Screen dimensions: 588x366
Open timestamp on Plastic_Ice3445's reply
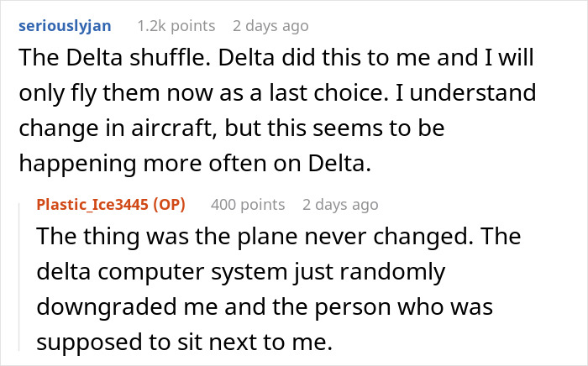tap(341, 204)
